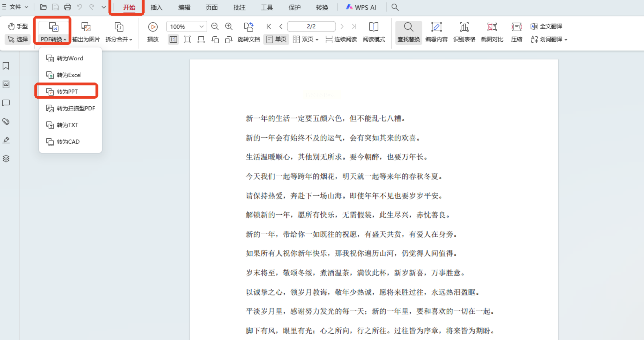
Task: Click 旋转文档 button
Action: click(248, 32)
